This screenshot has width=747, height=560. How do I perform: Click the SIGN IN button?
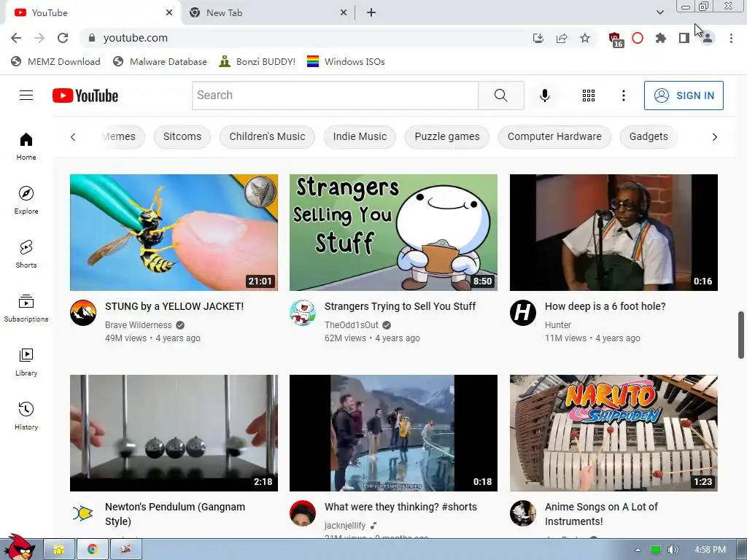[683, 96]
